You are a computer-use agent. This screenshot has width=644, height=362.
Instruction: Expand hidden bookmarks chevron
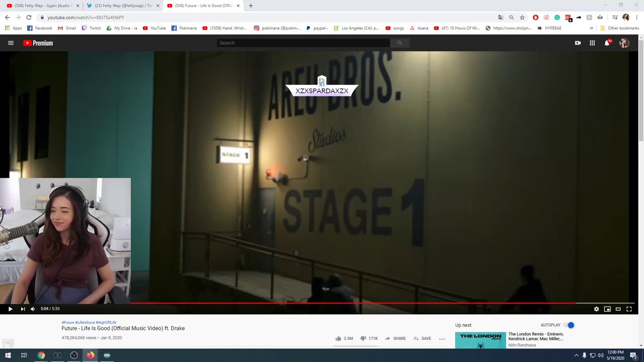tap(591, 28)
